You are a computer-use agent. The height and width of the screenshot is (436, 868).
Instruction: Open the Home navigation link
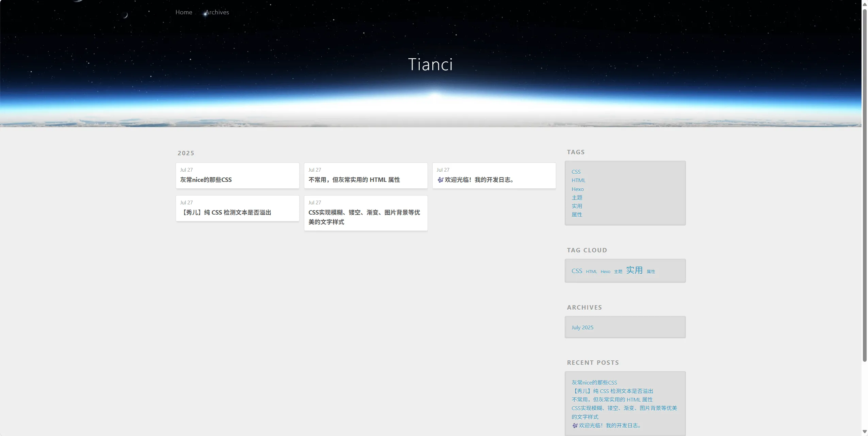(184, 12)
